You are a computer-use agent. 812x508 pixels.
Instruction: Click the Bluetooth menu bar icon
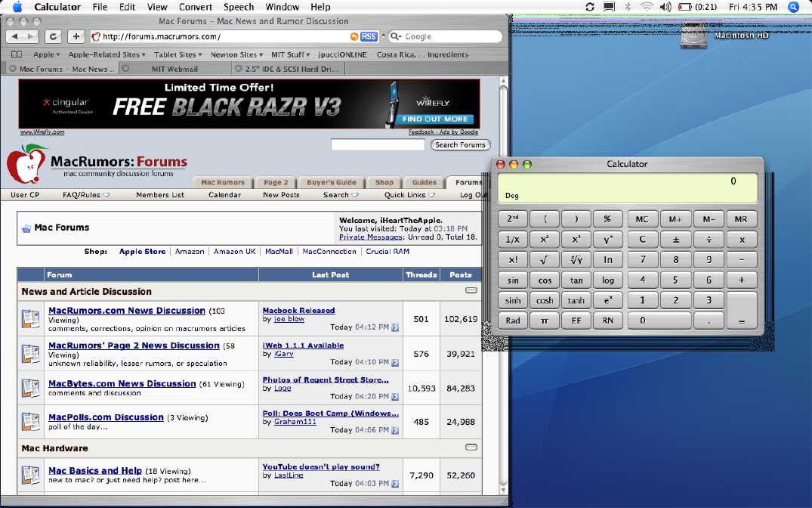(628, 7)
